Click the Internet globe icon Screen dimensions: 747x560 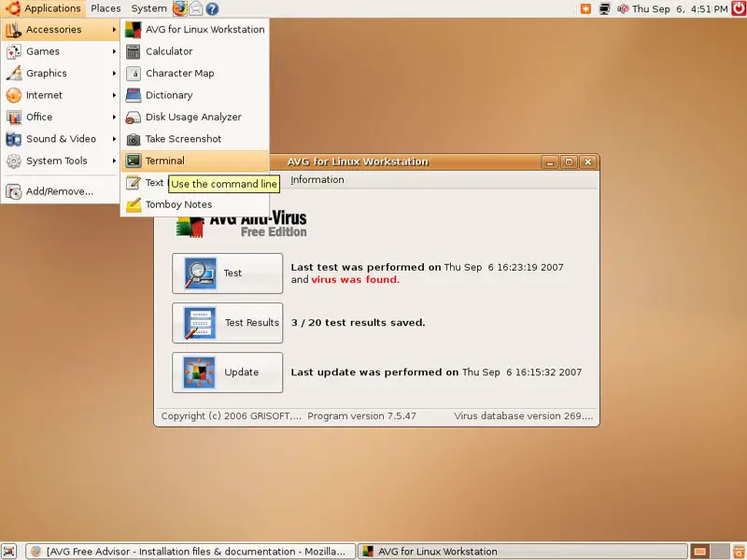pos(14,95)
